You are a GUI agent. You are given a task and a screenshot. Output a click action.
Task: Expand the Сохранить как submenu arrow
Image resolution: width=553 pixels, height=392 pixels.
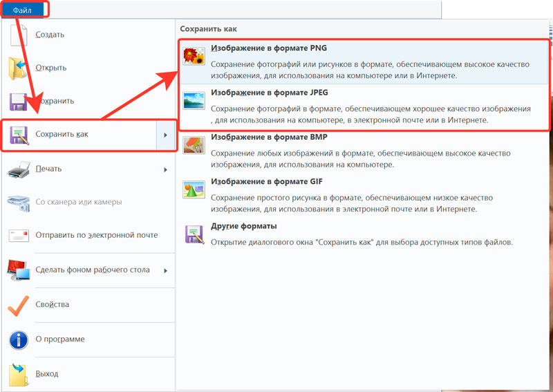tap(165, 135)
